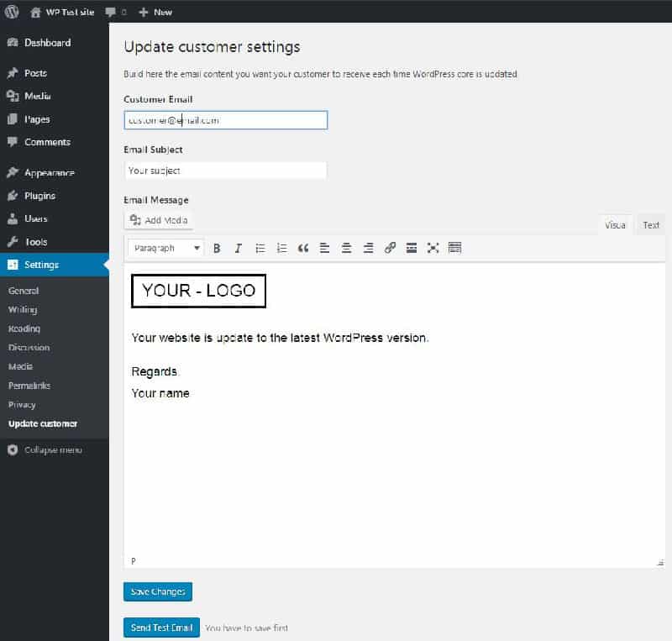
Task: Center align the email text
Action: pyautogui.click(x=346, y=249)
